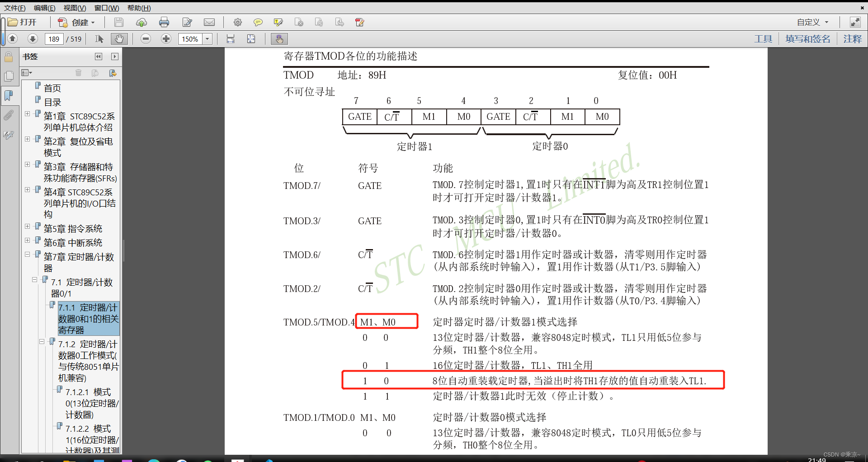The width and height of the screenshot is (868, 462).
Task: Collapse the 7.1.2 bookmark node
Action: pyautogui.click(x=42, y=342)
